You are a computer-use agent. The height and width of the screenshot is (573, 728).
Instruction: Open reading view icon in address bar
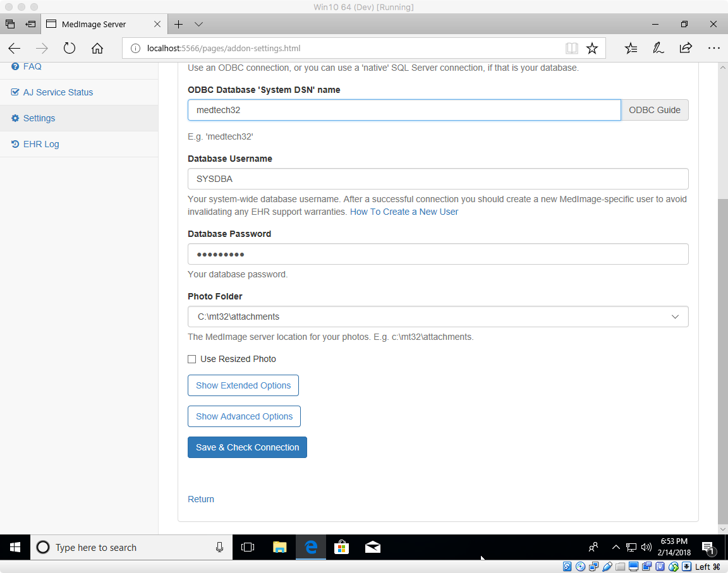tap(571, 48)
